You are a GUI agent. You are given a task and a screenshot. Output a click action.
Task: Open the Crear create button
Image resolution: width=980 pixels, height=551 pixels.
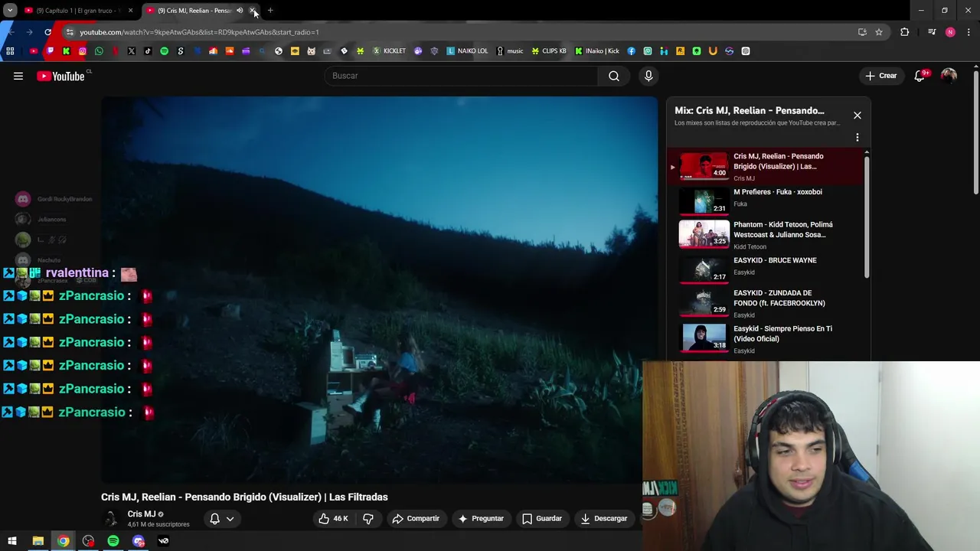click(880, 76)
